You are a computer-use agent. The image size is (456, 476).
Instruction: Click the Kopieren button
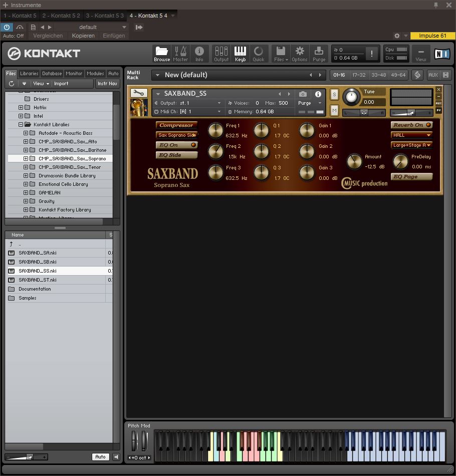(83, 36)
